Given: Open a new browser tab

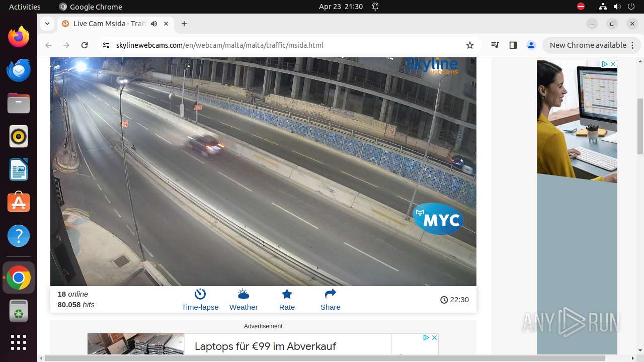Looking at the screenshot, I should pos(184,24).
